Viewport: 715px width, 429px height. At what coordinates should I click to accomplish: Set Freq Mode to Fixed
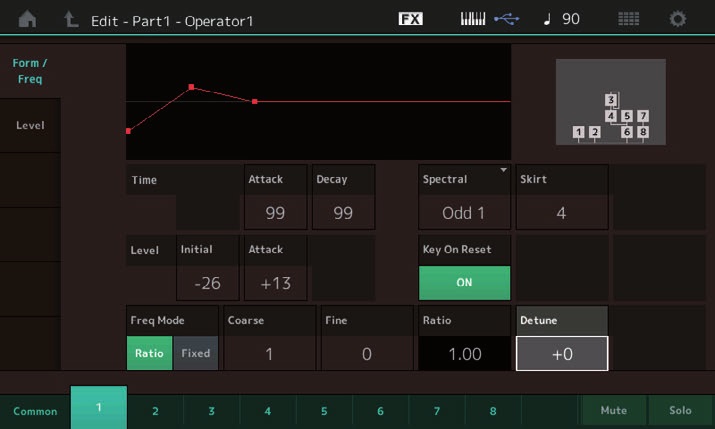pos(196,353)
